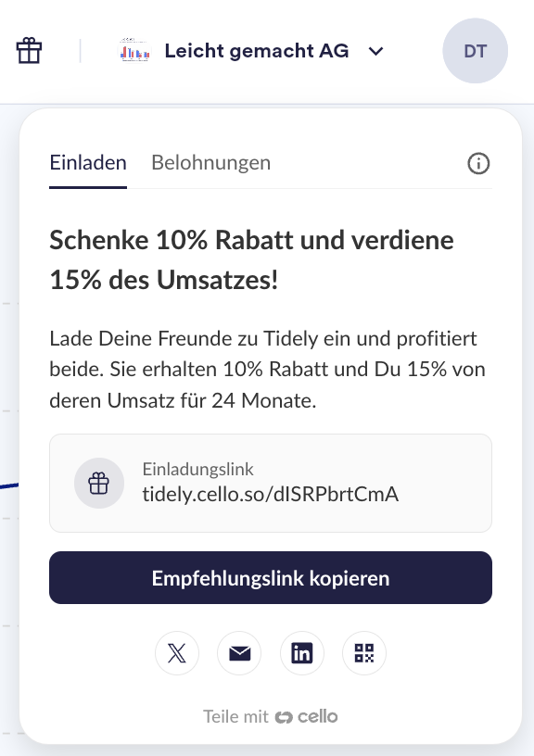534x756 pixels.
Task: Share invitation link via email icon
Action: tap(239, 653)
